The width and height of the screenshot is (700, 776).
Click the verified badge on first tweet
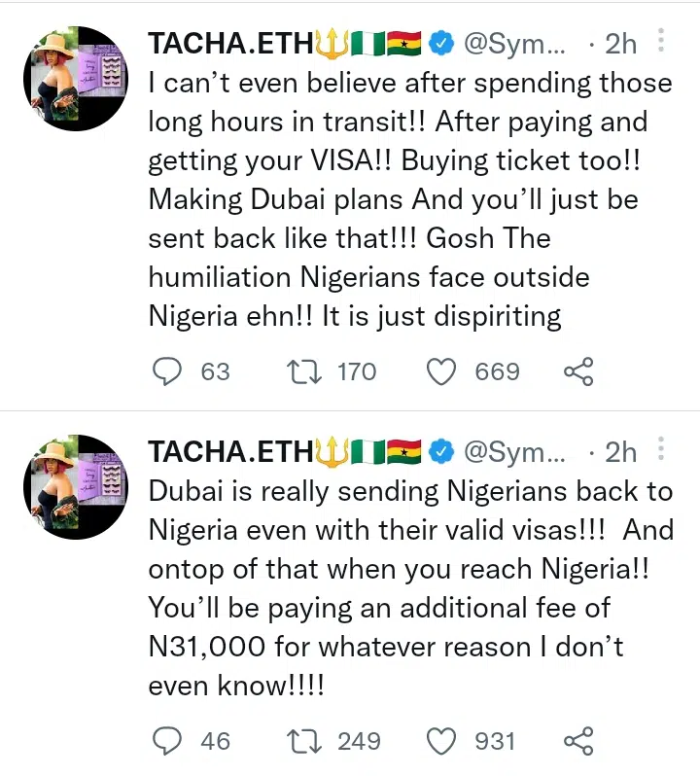click(442, 44)
